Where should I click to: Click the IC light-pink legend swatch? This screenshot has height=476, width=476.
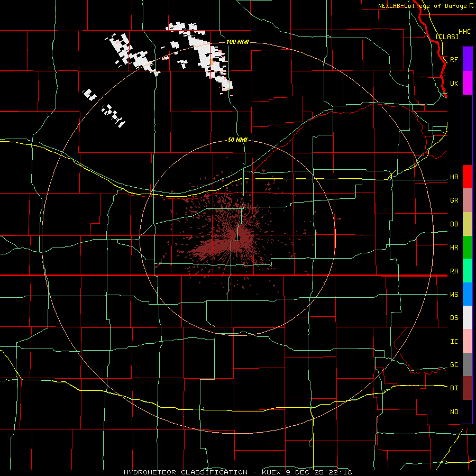(x=467, y=341)
